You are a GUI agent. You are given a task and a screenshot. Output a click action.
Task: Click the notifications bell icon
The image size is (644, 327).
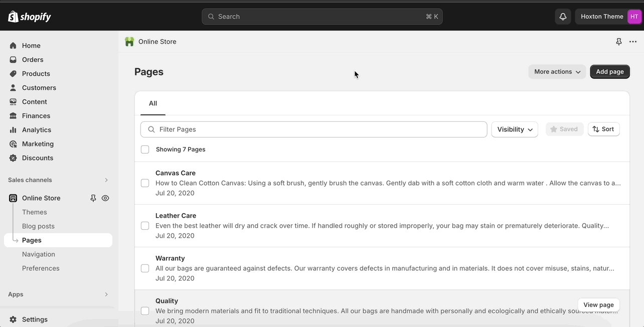click(563, 17)
